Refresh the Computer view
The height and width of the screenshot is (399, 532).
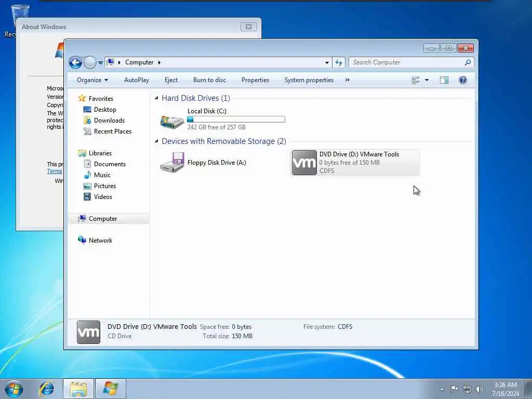339,62
